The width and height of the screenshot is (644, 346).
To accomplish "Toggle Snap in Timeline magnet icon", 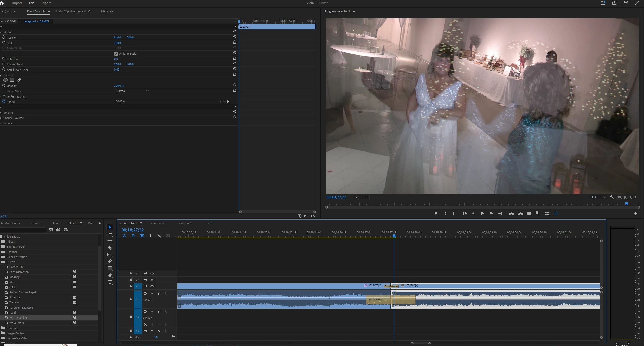I will click(x=133, y=236).
